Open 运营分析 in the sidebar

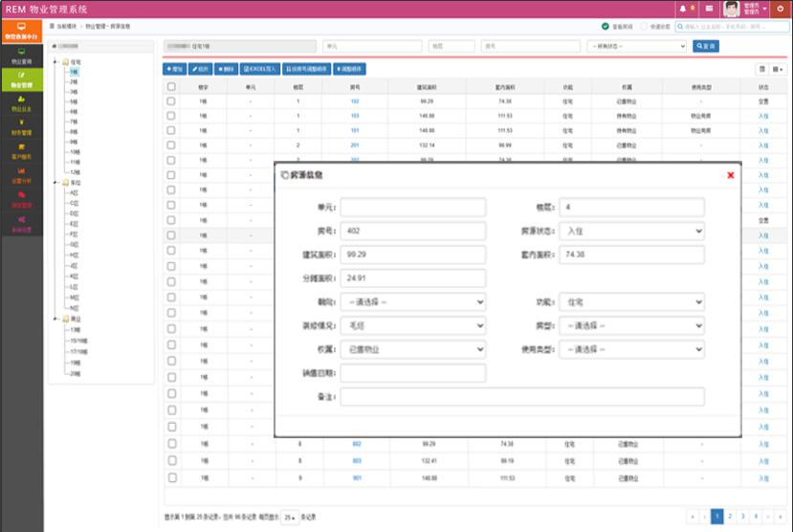pos(21,175)
